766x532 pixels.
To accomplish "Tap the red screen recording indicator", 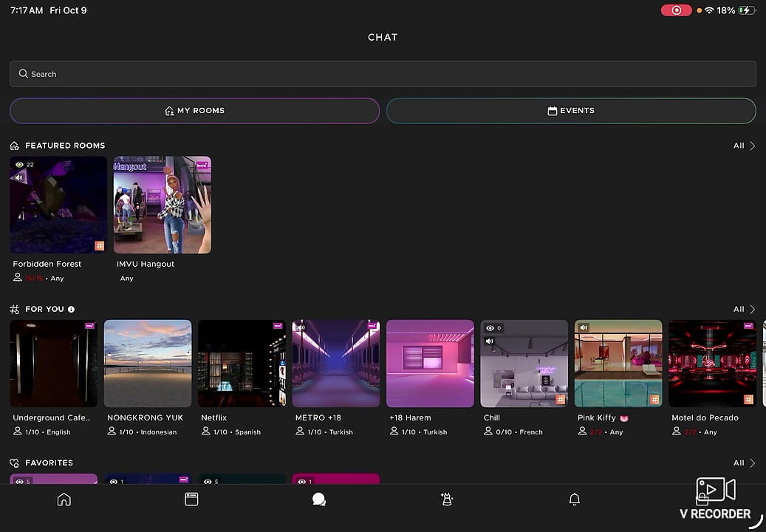I will coord(676,10).
